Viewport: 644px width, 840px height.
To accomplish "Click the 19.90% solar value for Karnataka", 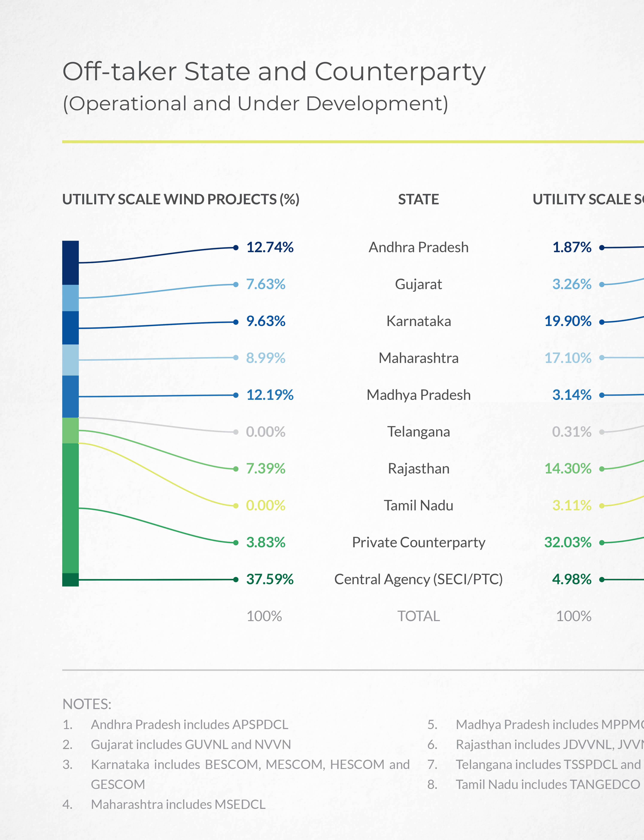I will 568,321.
